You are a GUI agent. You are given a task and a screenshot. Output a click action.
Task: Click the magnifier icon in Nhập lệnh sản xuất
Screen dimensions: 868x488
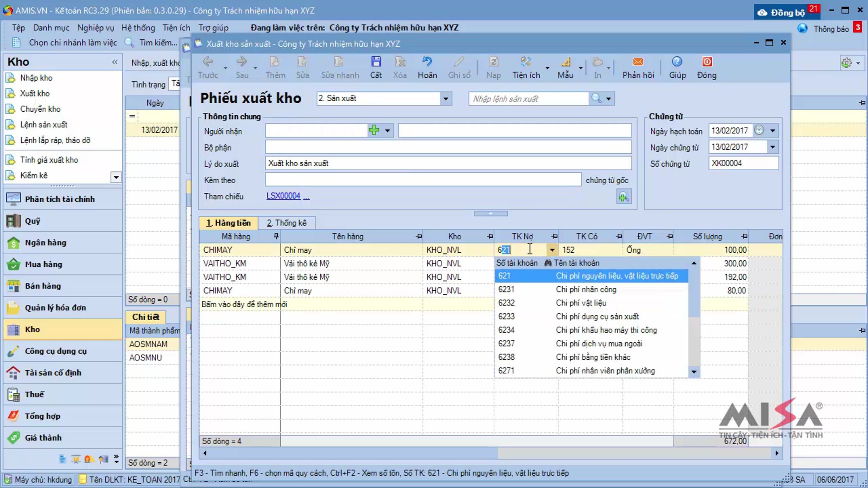coord(596,98)
